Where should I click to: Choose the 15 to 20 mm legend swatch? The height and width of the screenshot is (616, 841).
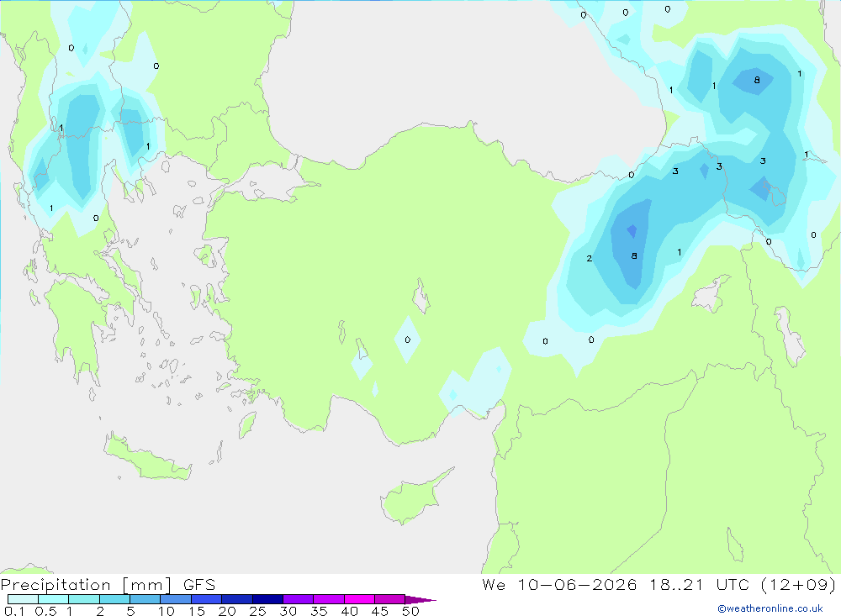(207, 599)
